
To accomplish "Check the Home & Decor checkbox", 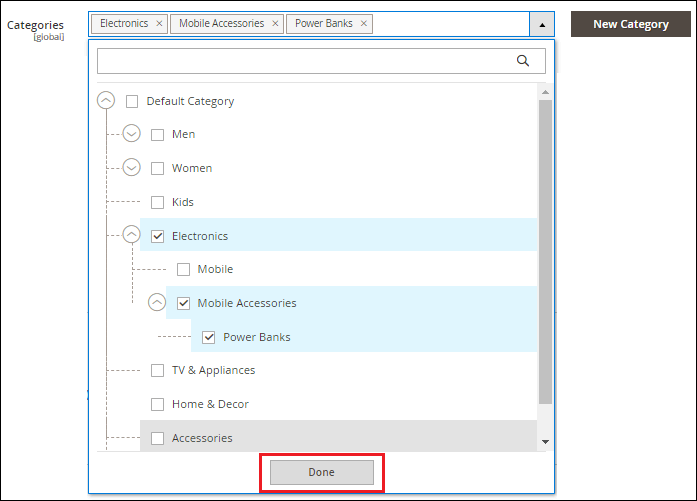I will pyautogui.click(x=157, y=405).
